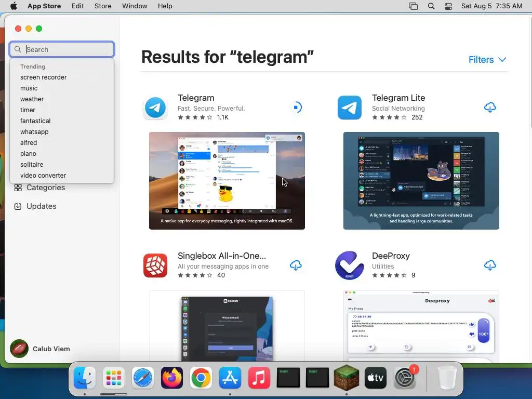Choose trending search "whatsapp"
The width and height of the screenshot is (532, 399).
tap(34, 131)
